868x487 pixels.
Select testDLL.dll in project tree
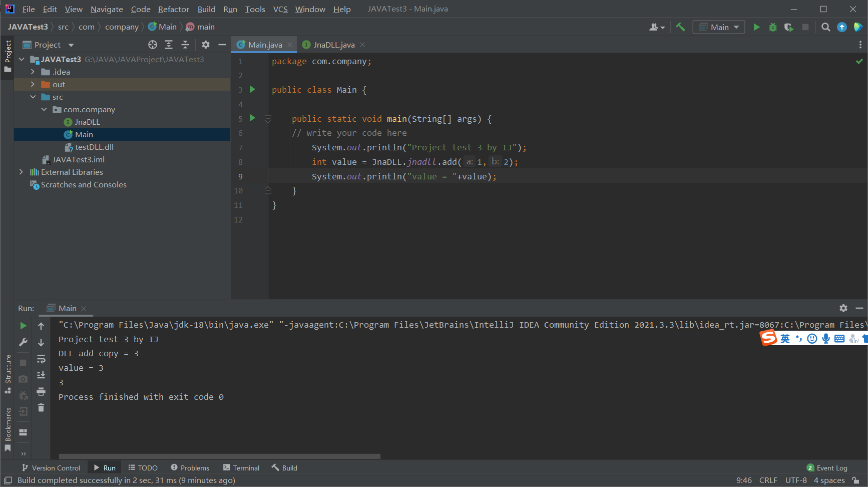[94, 147]
